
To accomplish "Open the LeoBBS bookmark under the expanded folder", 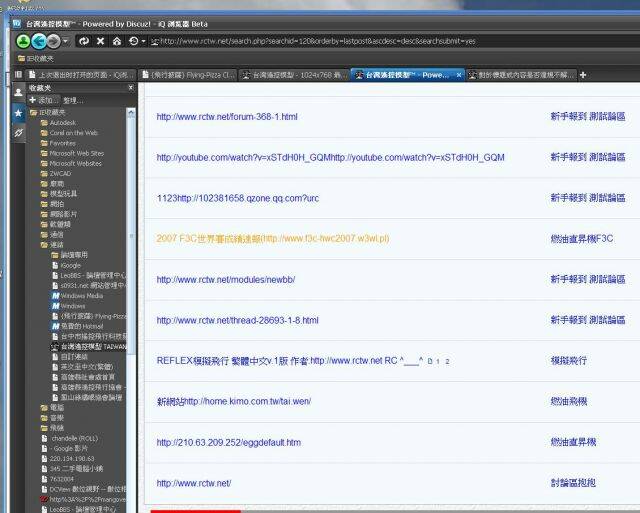I will [89, 275].
